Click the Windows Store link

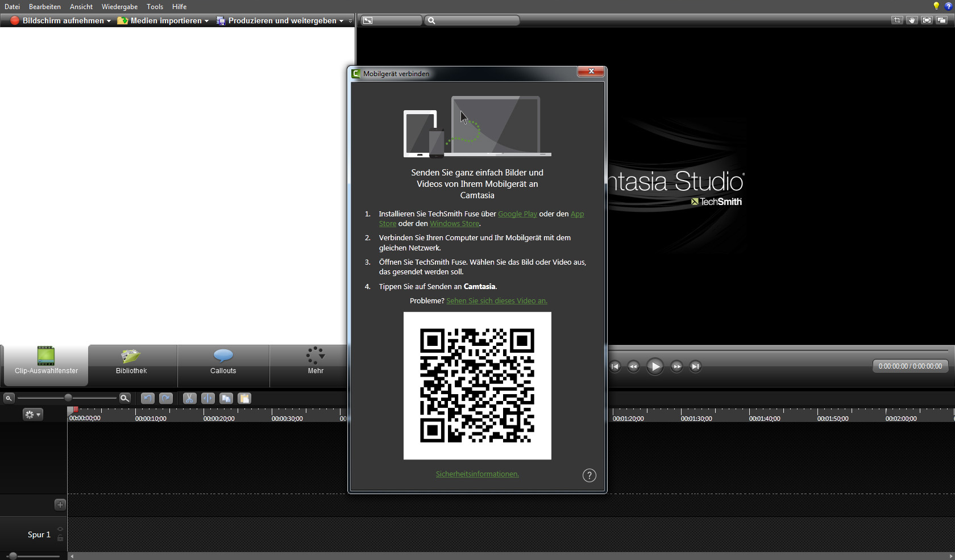(454, 224)
